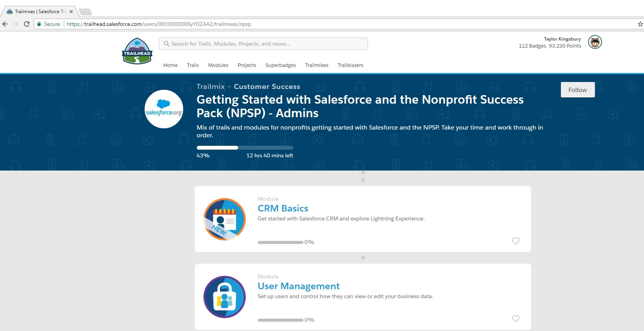Go to the Home menu item
644x331 pixels.
(x=170, y=65)
